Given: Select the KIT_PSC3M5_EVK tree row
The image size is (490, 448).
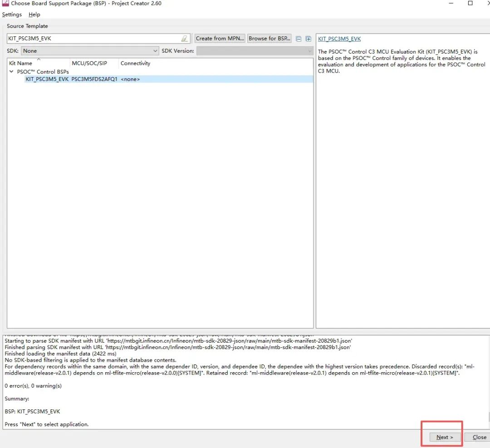Looking at the screenshot, I should pyautogui.click(x=169, y=79).
